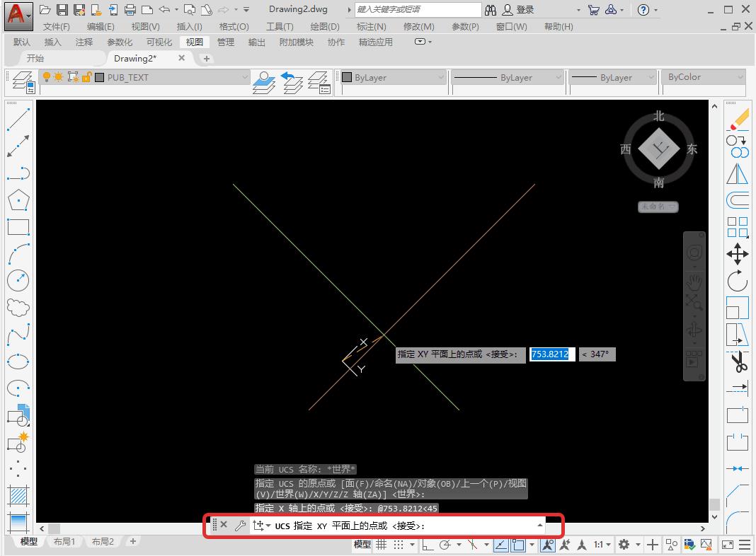The image size is (756, 556).
Task: Select the Erase tool in right toolbar
Action: click(738, 119)
